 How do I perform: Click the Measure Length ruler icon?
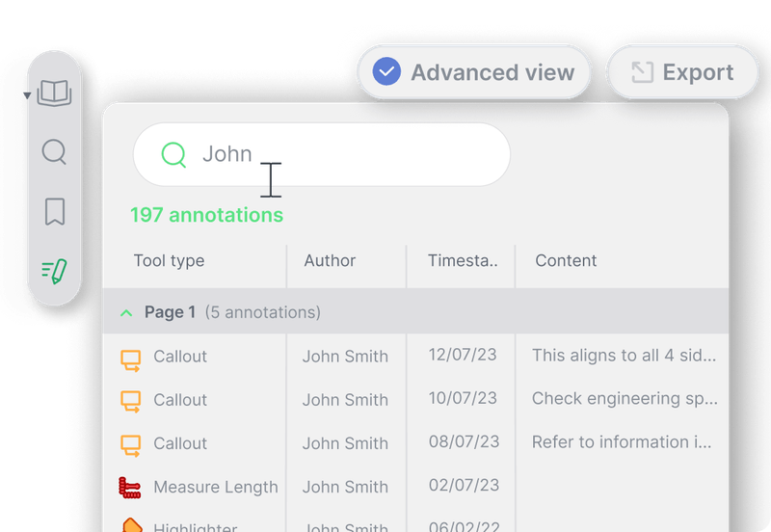click(130, 488)
